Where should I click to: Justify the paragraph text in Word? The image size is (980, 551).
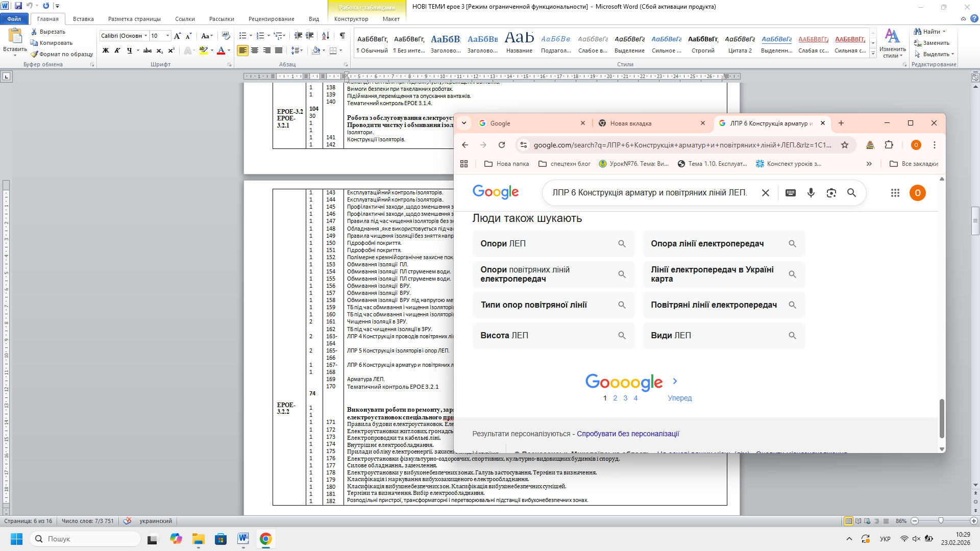click(279, 51)
